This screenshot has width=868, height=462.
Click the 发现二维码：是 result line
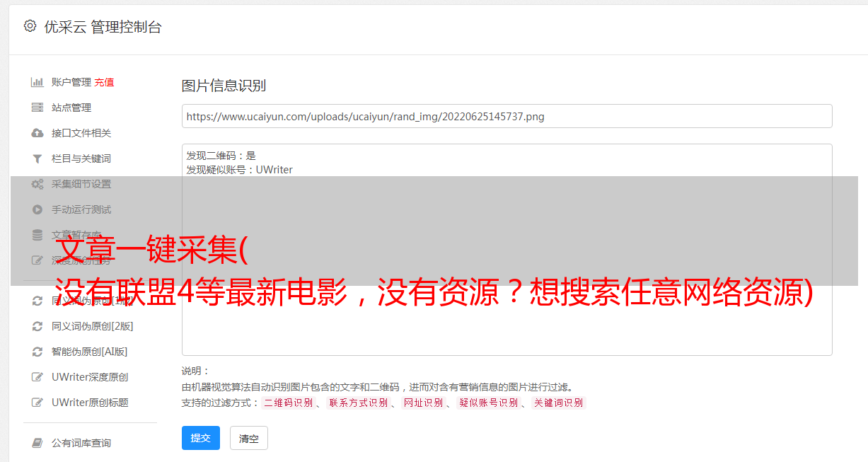pos(221,156)
